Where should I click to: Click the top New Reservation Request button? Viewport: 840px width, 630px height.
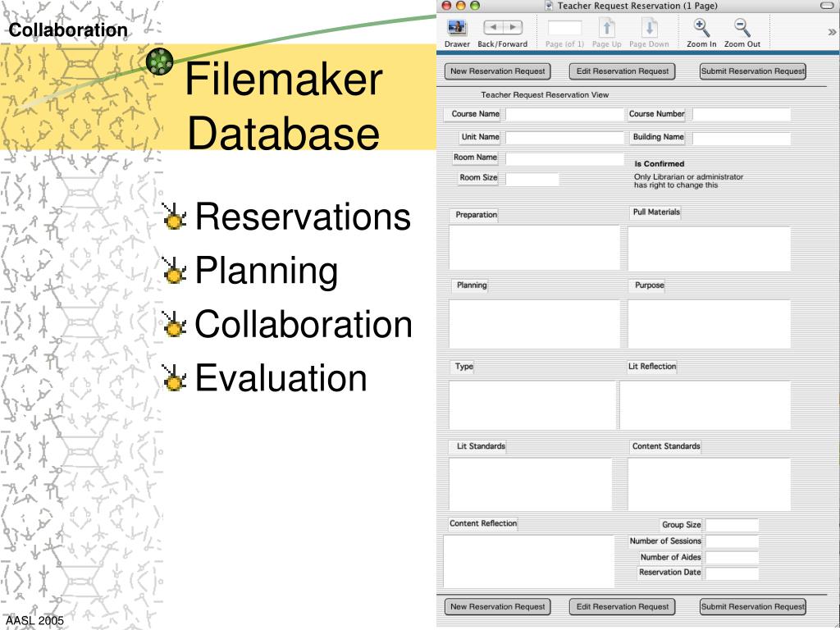point(498,71)
